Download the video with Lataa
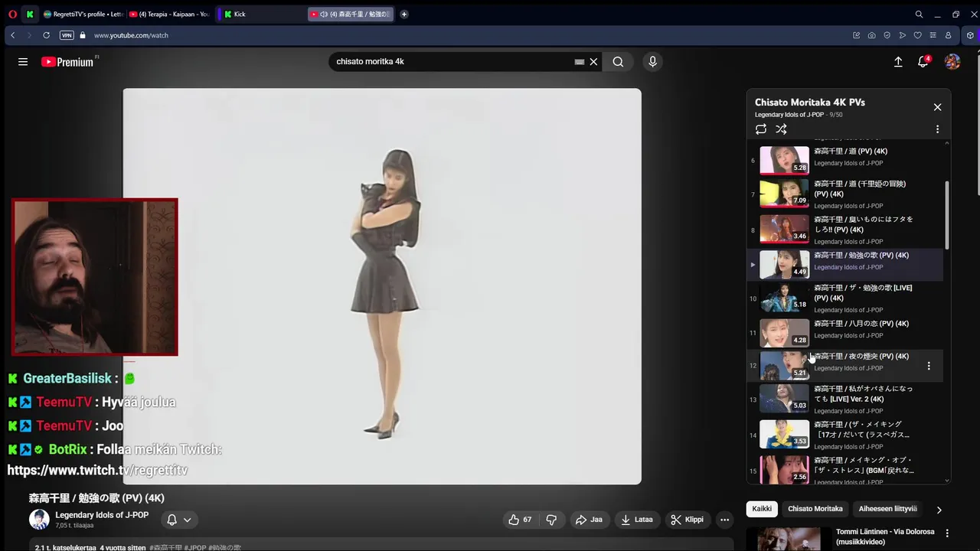980x551 pixels. (x=636, y=520)
